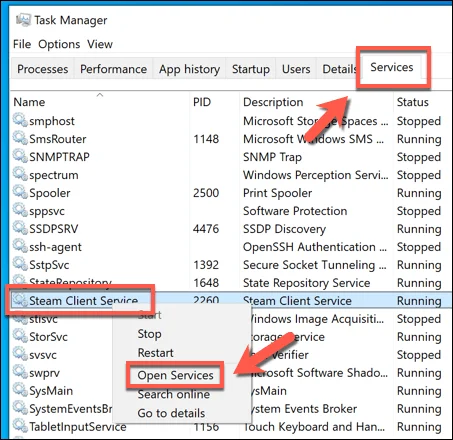Select the SstpSvc service name
The image size is (453, 440).
49,265
